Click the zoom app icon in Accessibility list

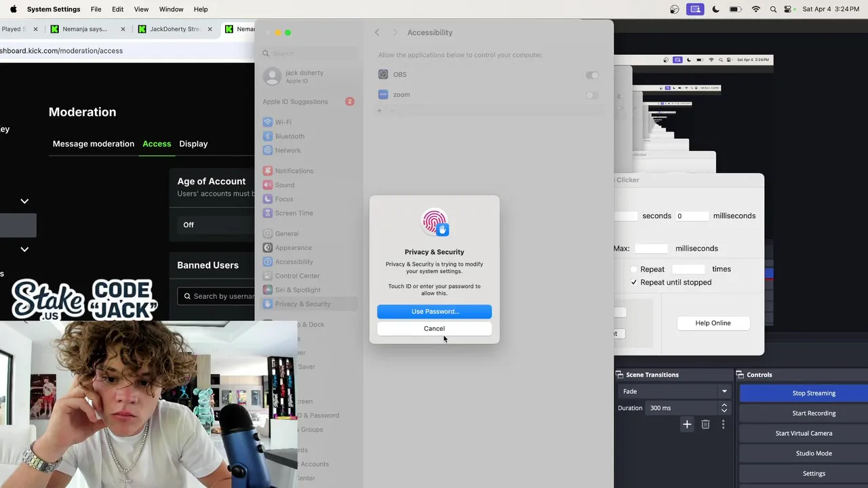[383, 95]
